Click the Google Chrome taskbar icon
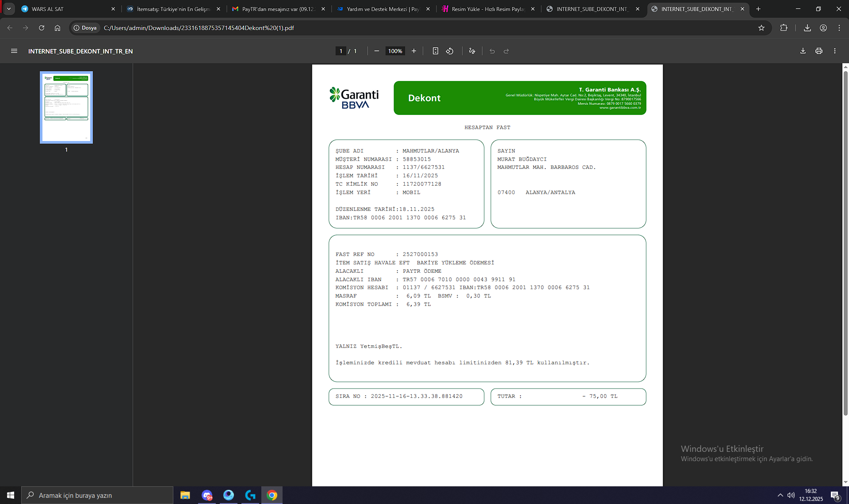The image size is (849, 504). [x=272, y=495]
